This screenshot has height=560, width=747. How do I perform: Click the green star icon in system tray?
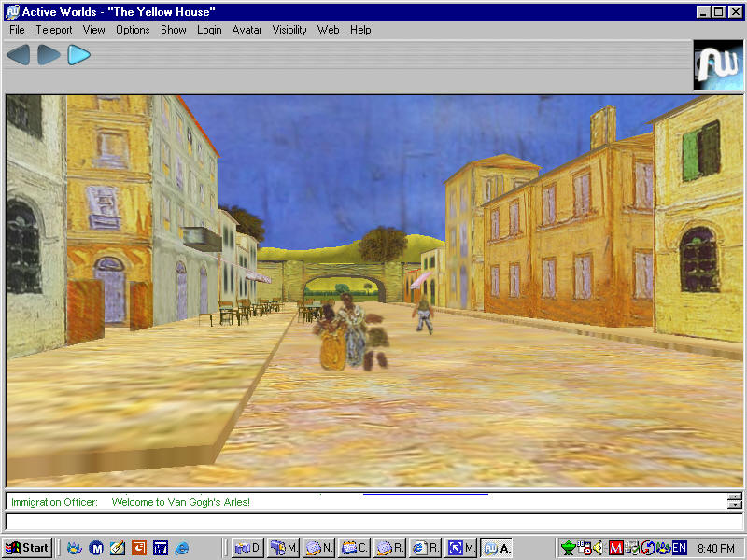pos(569,548)
